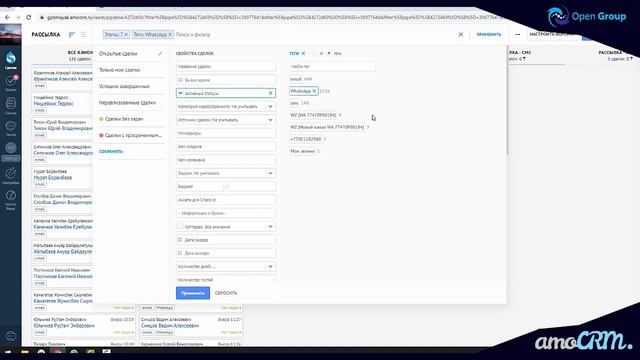
Task: Open the three-dots more menu
Action: tap(518, 35)
